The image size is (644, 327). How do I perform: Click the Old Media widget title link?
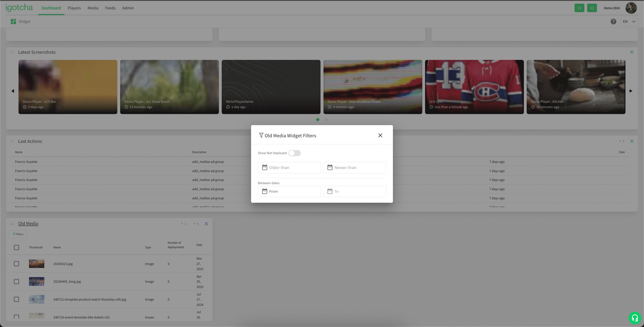click(28, 224)
